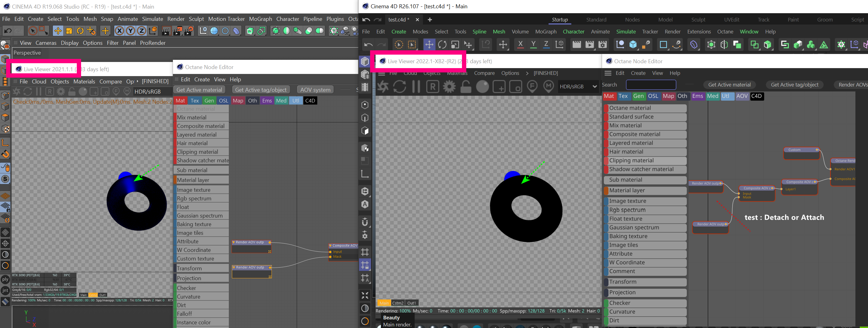This screenshot has height=328, width=868.
Task: Switch to the AOV filter tab in R26 editor
Action: 742,96
